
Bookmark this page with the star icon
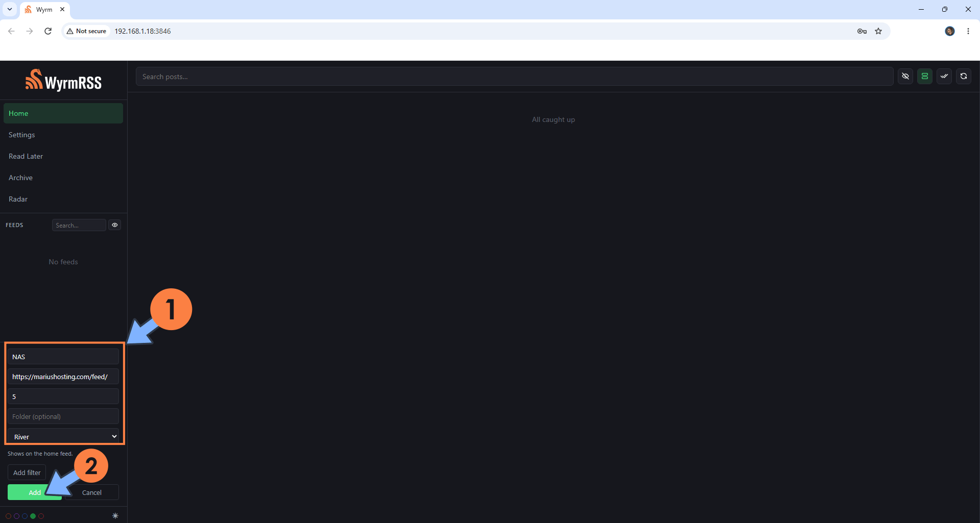point(878,31)
